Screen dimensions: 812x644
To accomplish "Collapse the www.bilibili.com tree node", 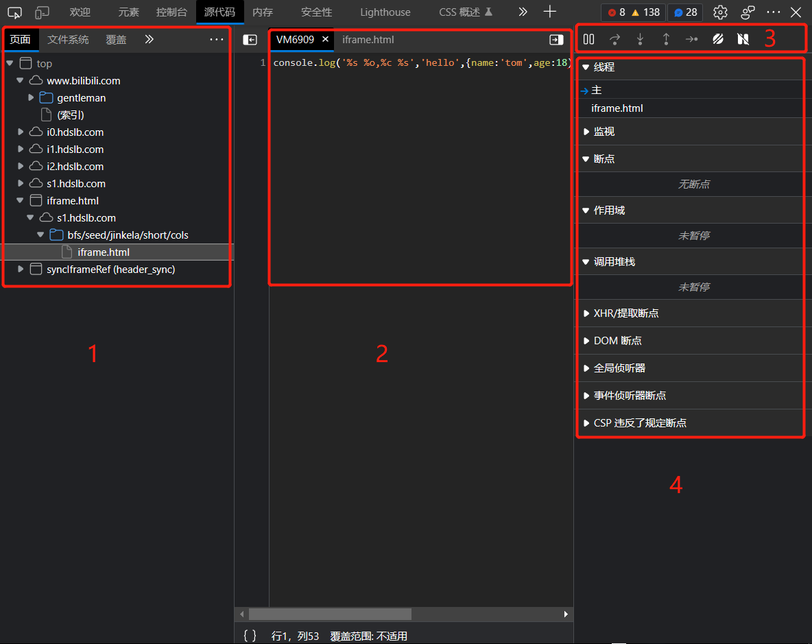I will pos(20,80).
